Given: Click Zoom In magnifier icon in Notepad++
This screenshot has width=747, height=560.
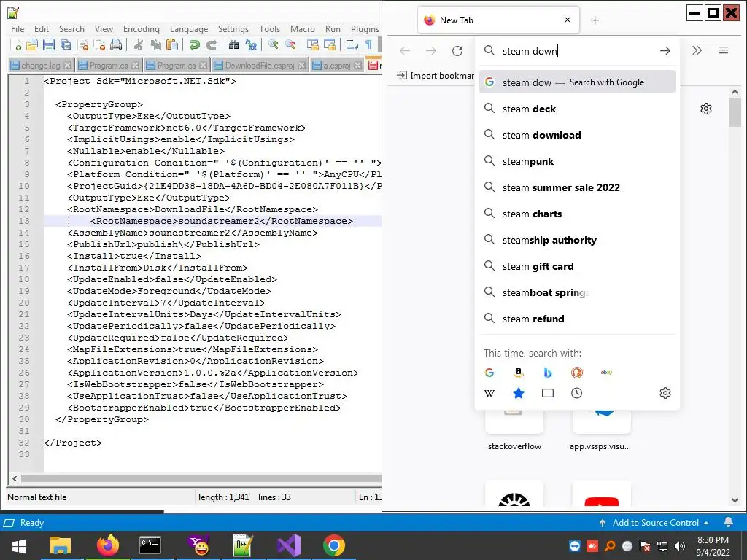Looking at the screenshot, I should tap(273, 44).
